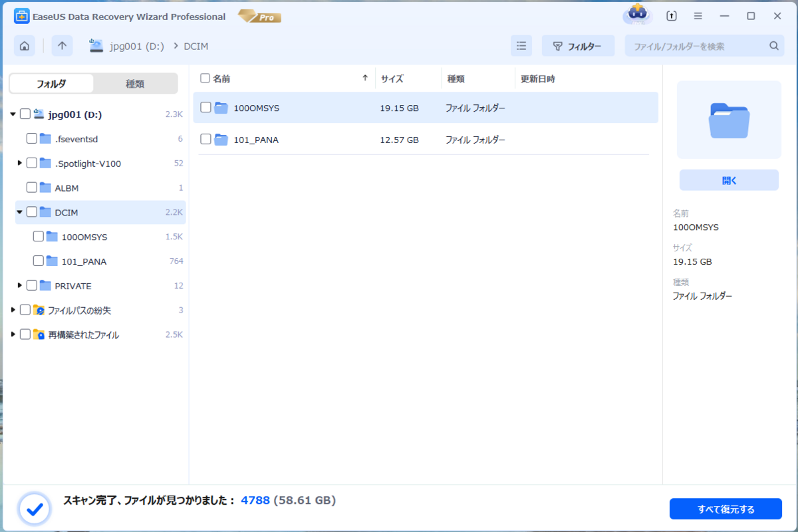Switch to the 種類 tab

(135, 84)
